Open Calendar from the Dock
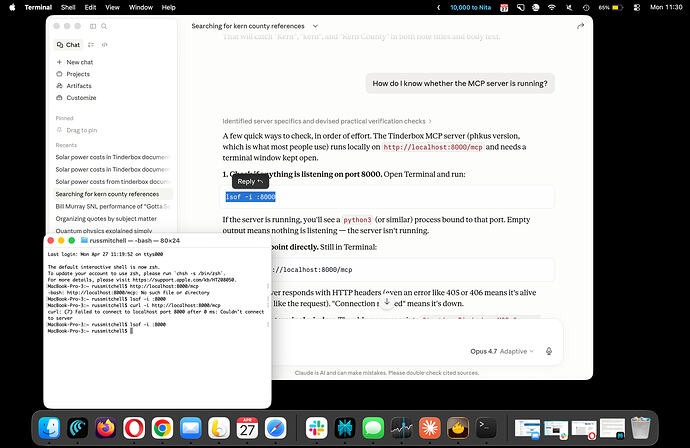Image resolution: width=690 pixels, height=448 pixels. click(247, 428)
